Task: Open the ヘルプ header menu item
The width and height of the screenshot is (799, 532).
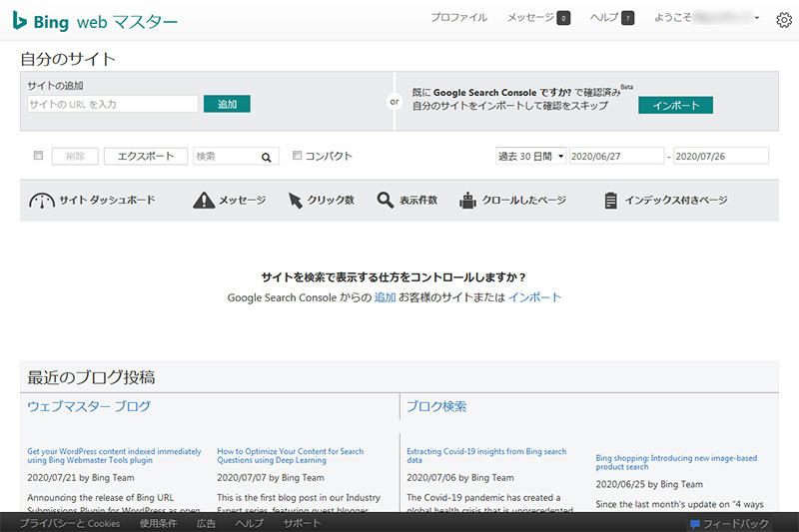Action: click(604, 17)
